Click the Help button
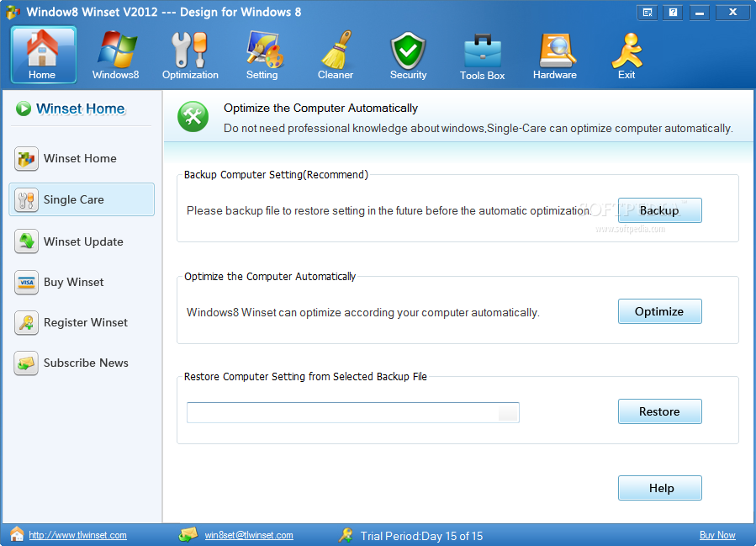 pyautogui.click(x=659, y=488)
